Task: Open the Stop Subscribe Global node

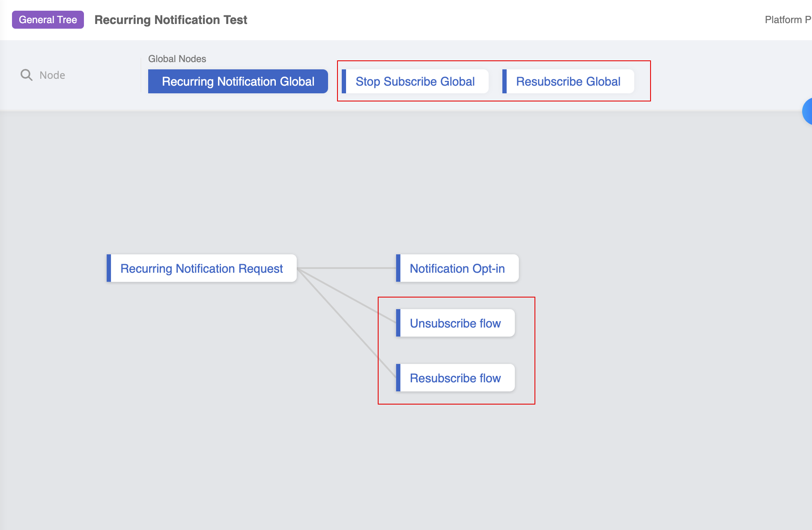Action: pos(415,81)
